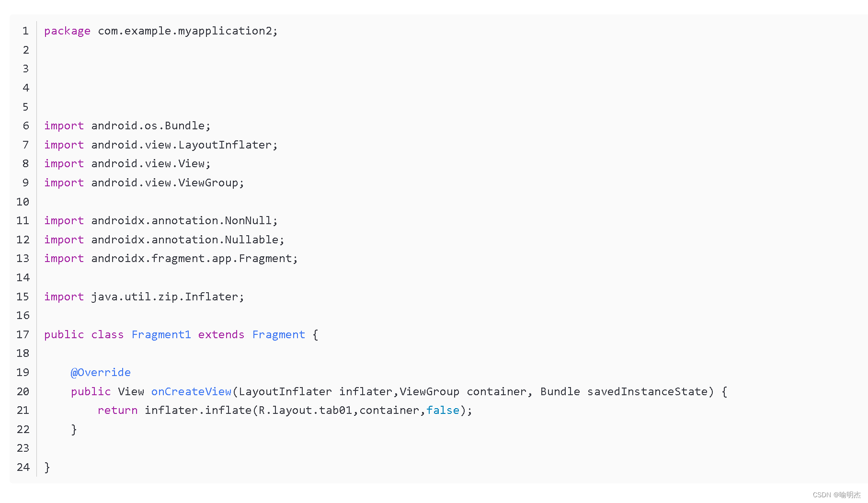This screenshot has width=868, height=503.
Task: Click R.layout.tab01 in the inflate call
Action: [x=306, y=411]
